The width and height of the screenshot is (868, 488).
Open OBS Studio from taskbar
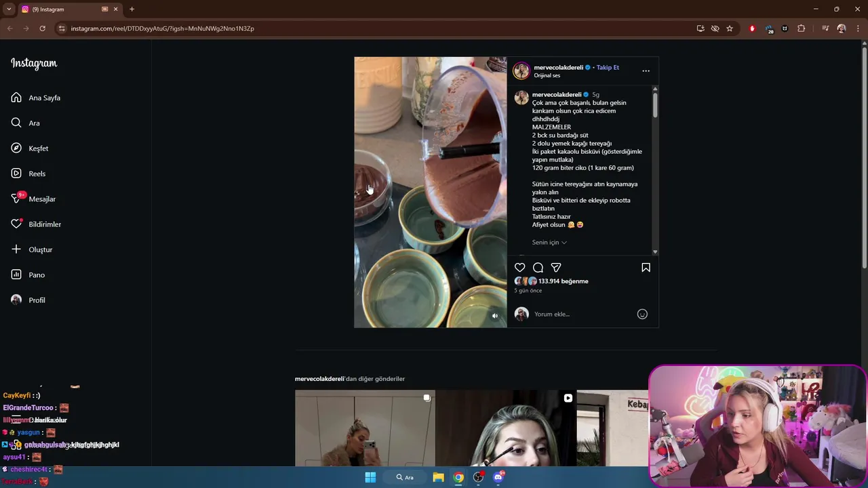tap(479, 477)
